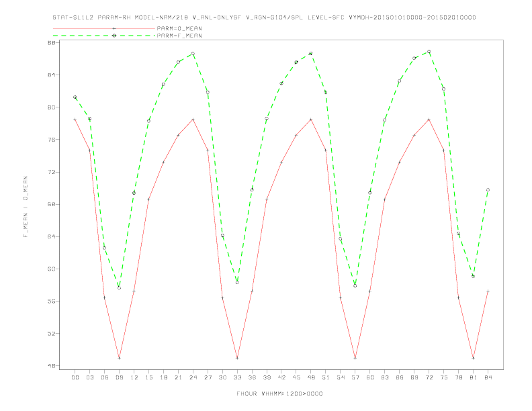Click the chart title text starting STAT=SL1L2

point(264,17)
